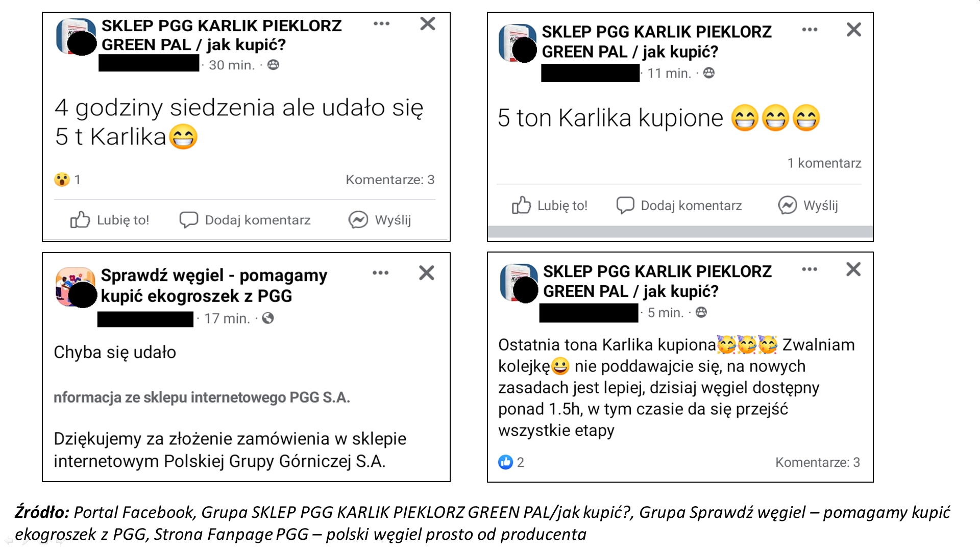Open 'Komentarze: 3' on the first post
The height and width of the screenshot is (551, 980).
[390, 180]
